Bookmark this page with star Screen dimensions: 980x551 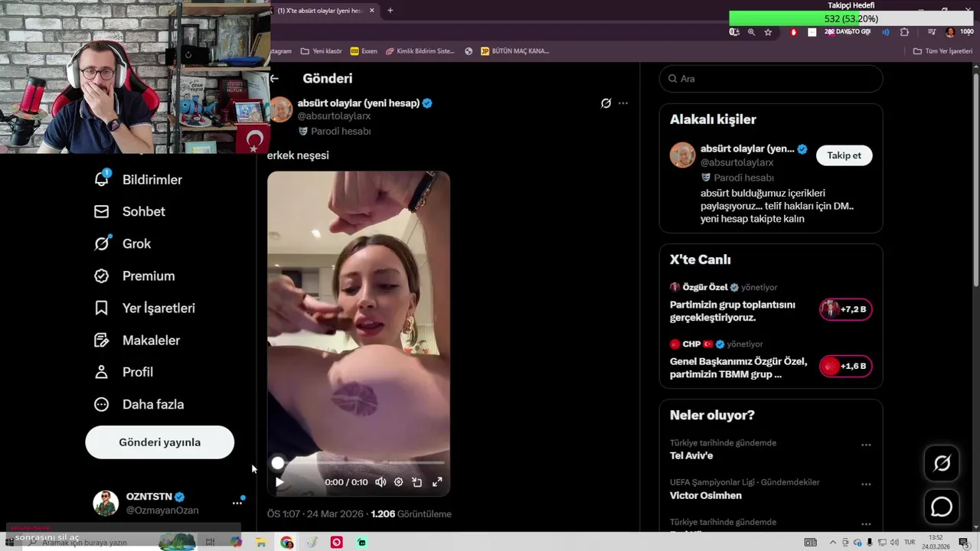[x=768, y=32]
